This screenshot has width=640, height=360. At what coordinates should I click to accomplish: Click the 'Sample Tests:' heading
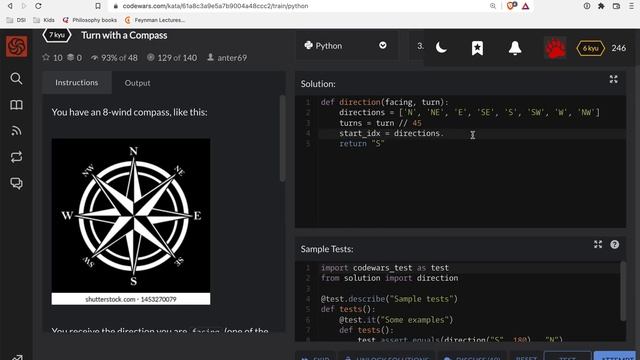pos(327,249)
